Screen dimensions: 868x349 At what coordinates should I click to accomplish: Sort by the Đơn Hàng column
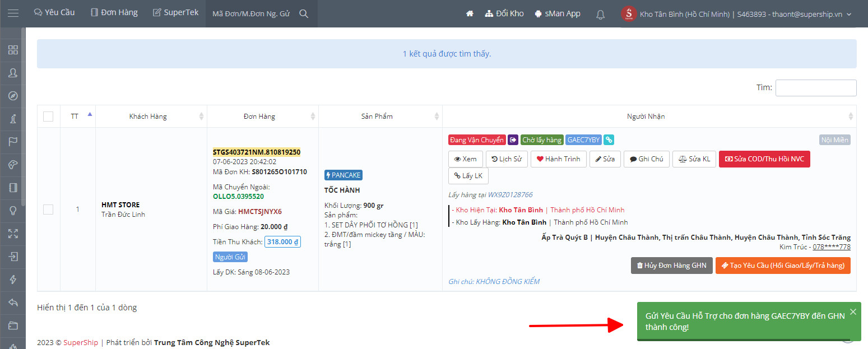pyautogui.click(x=263, y=116)
